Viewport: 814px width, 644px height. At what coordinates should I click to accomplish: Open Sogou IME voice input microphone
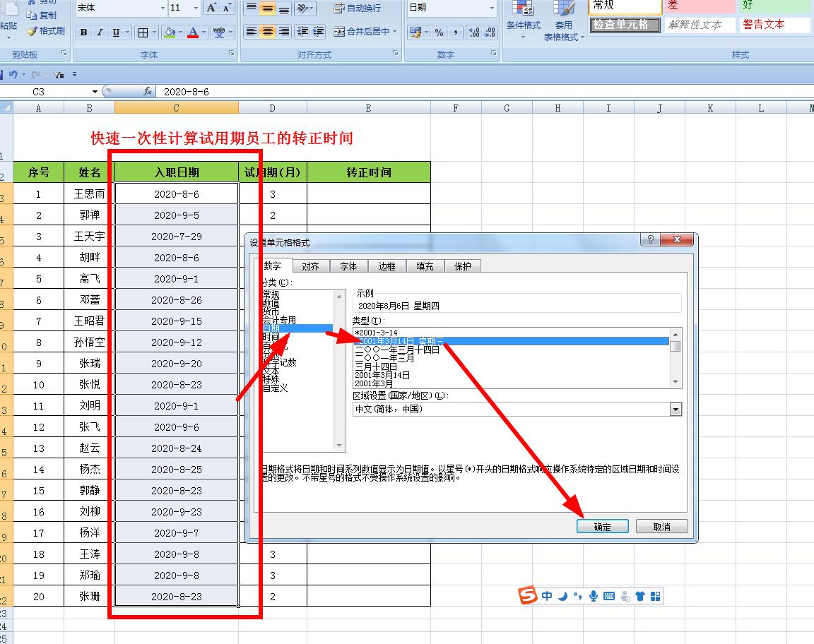(593, 596)
